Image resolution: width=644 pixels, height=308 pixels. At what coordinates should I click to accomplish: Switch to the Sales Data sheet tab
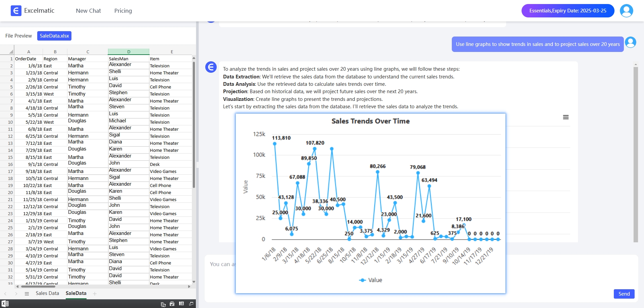(47, 293)
